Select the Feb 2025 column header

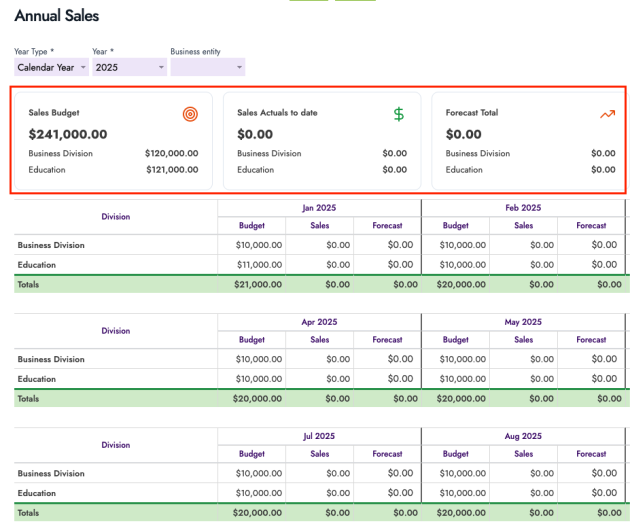pos(523,208)
